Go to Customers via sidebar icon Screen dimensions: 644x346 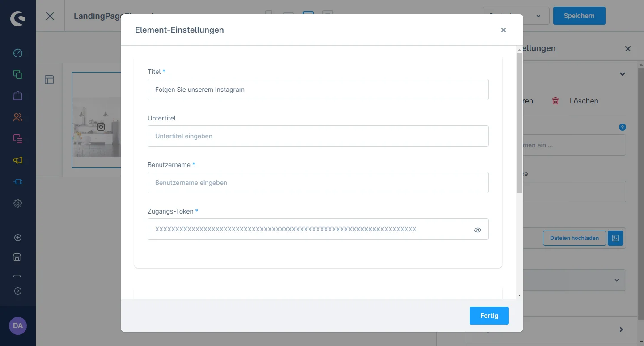tap(18, 118)
